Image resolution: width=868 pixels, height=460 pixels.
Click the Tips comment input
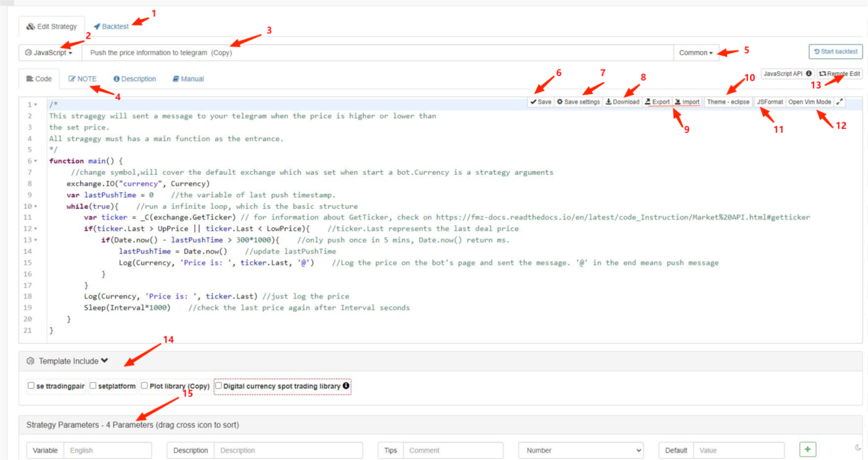[x=453, y=450]
